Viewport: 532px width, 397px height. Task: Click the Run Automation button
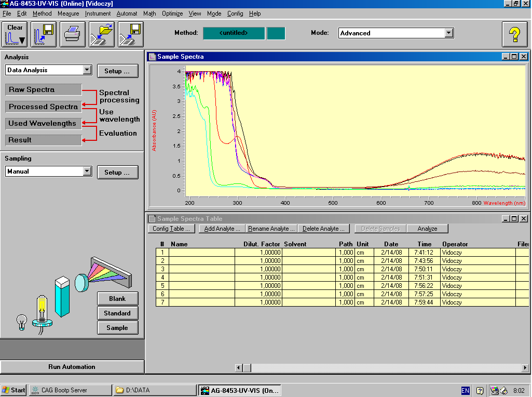pos(72,367)
